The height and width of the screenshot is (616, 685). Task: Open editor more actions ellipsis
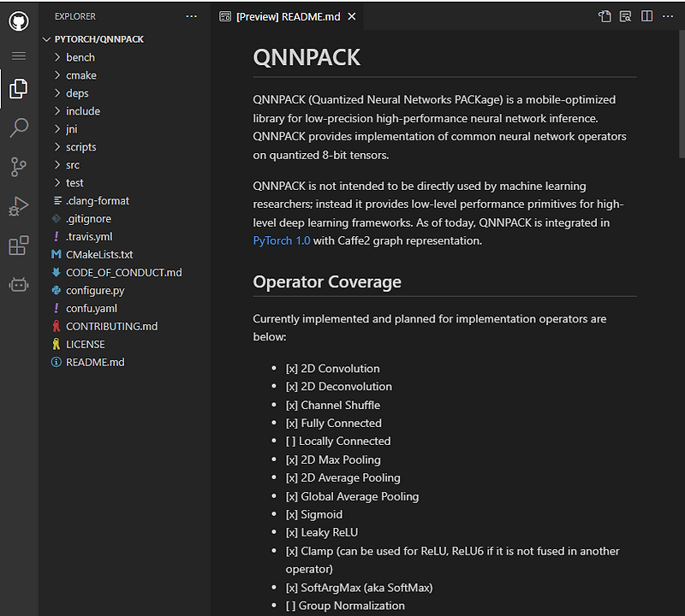click(x=668, y=16)
